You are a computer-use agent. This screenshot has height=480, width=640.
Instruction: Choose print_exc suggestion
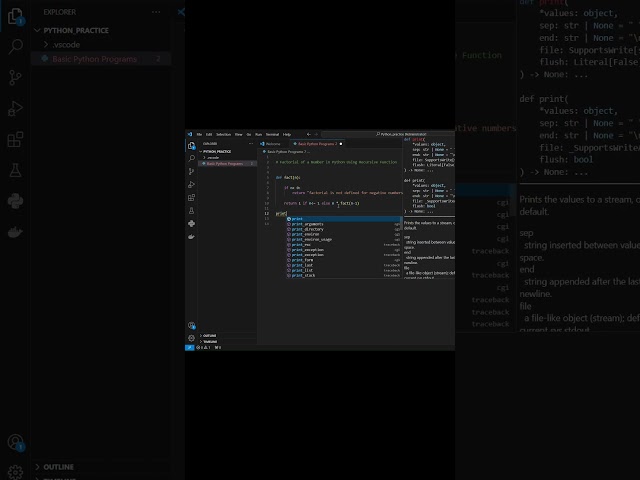click(343, 245)
